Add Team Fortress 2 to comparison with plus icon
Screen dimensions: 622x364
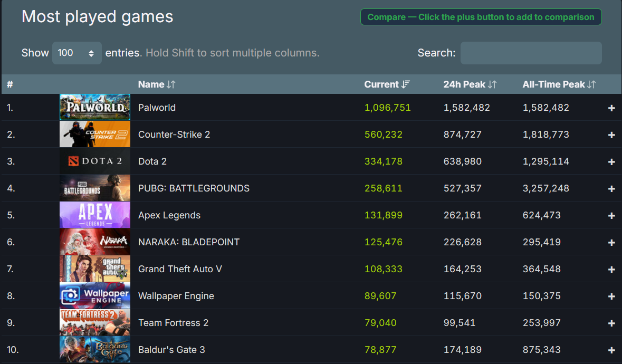(611, 323)
